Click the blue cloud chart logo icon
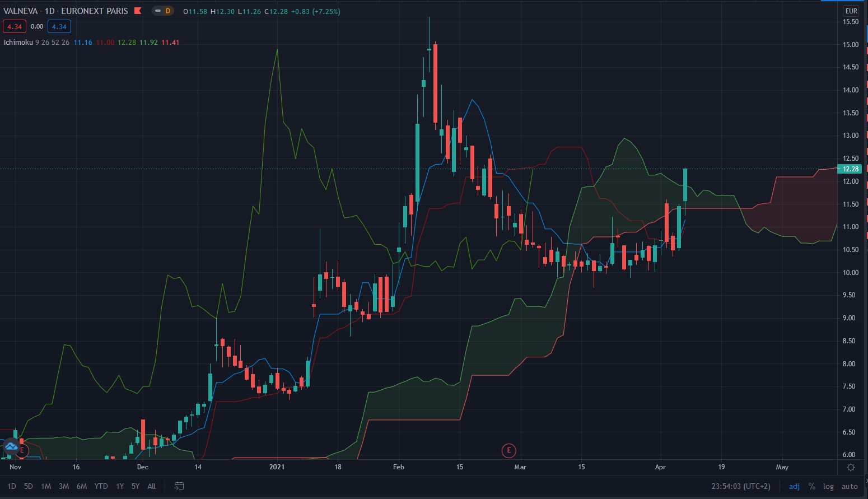 [11, 446]
